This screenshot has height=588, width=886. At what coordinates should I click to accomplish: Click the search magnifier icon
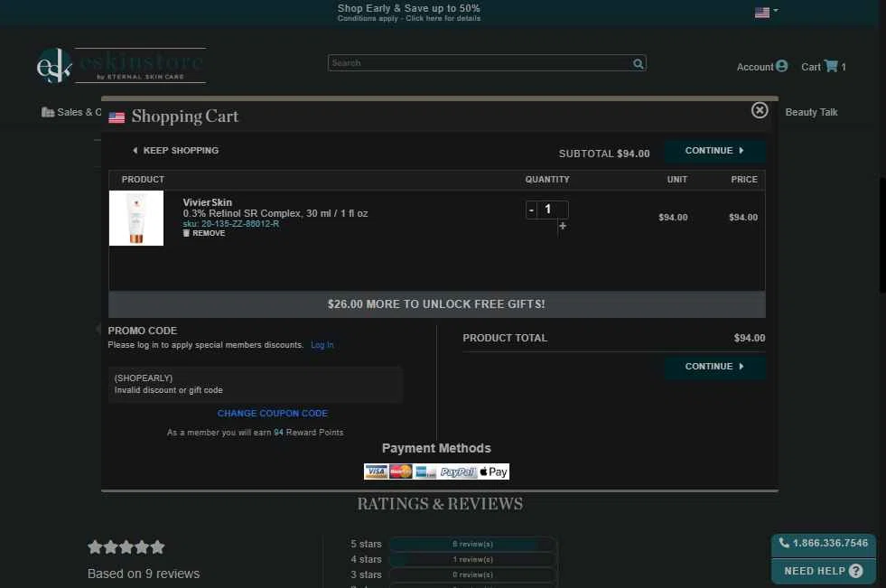pos(638,63)
